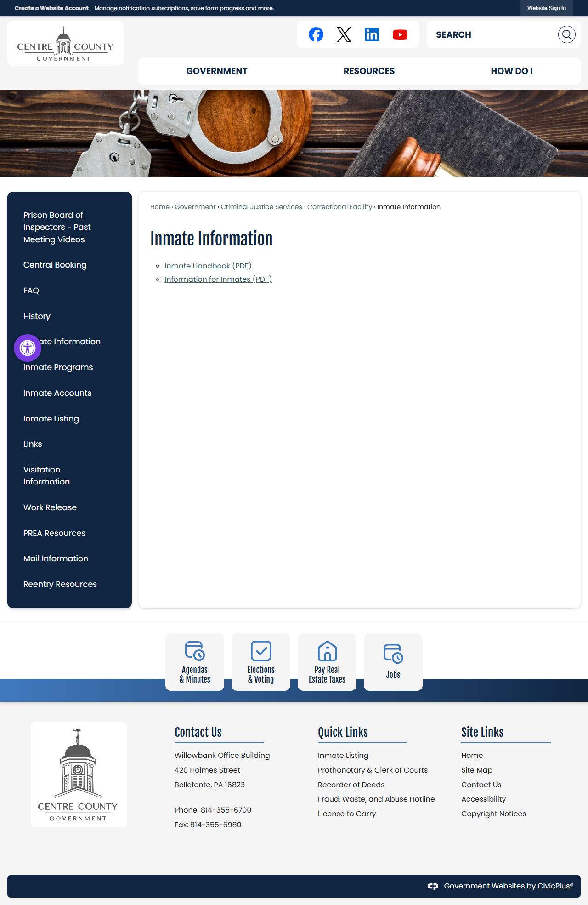Open Fraud, Waste, and Abuse Hotline link
The height and width of the screenshot is (905, 588).
coord(376,799)
